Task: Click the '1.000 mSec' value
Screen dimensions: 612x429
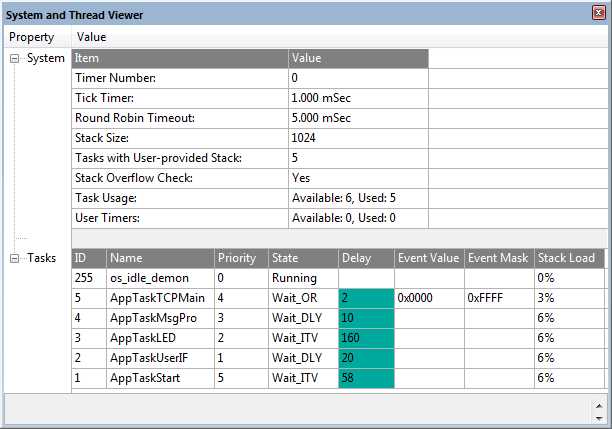Action: click(x=321, y=98)
